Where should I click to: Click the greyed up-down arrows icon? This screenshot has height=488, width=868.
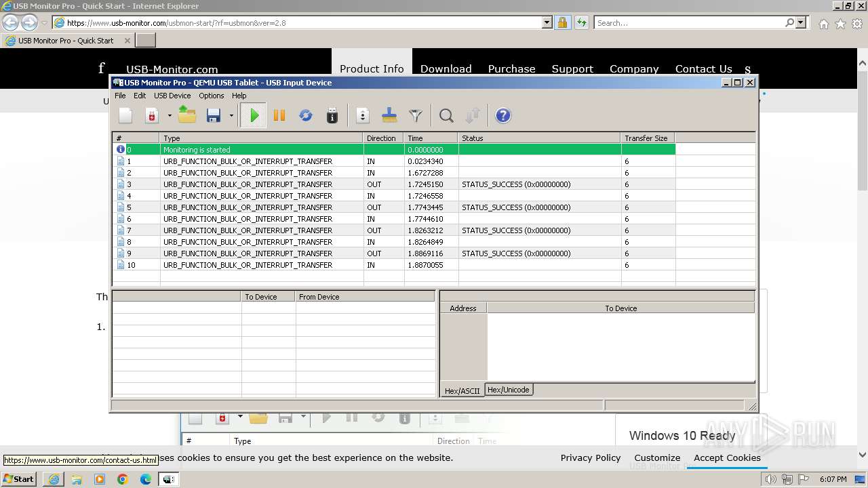(473, 116)
